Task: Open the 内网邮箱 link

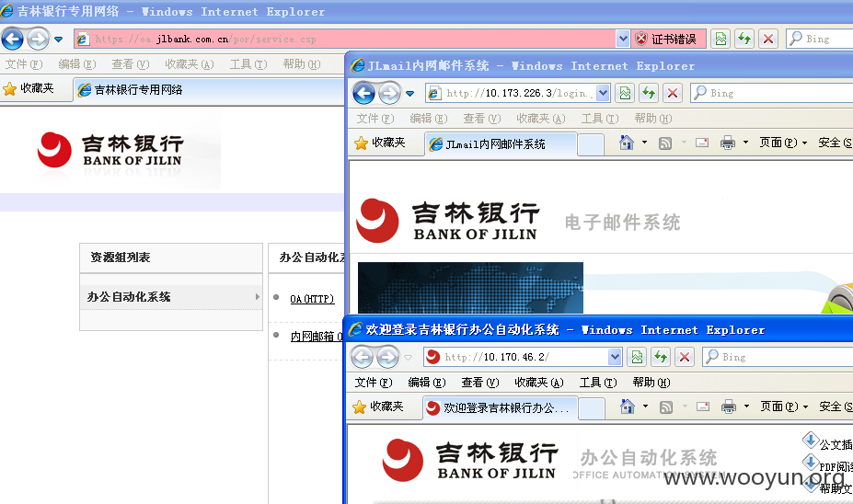Action: (317, 337)
